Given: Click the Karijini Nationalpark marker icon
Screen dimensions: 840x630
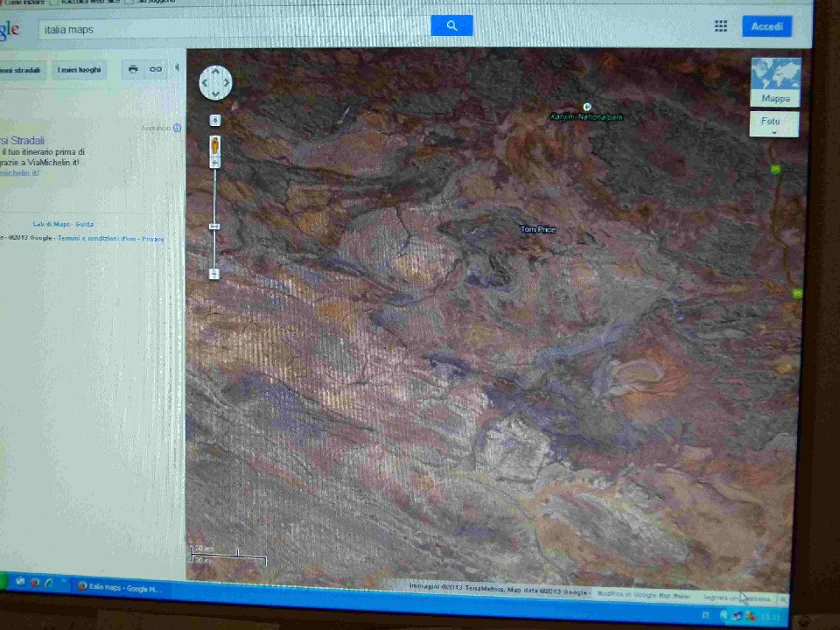Looking at the screenshot, I should (x=587, y=107).
